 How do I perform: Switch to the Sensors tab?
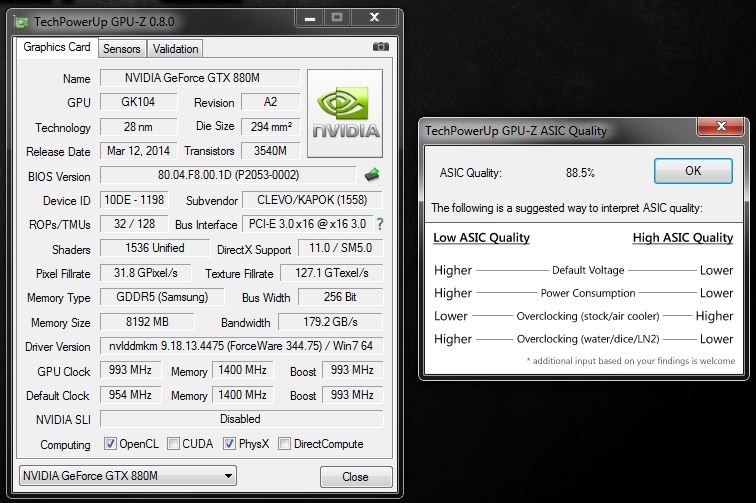122,49
